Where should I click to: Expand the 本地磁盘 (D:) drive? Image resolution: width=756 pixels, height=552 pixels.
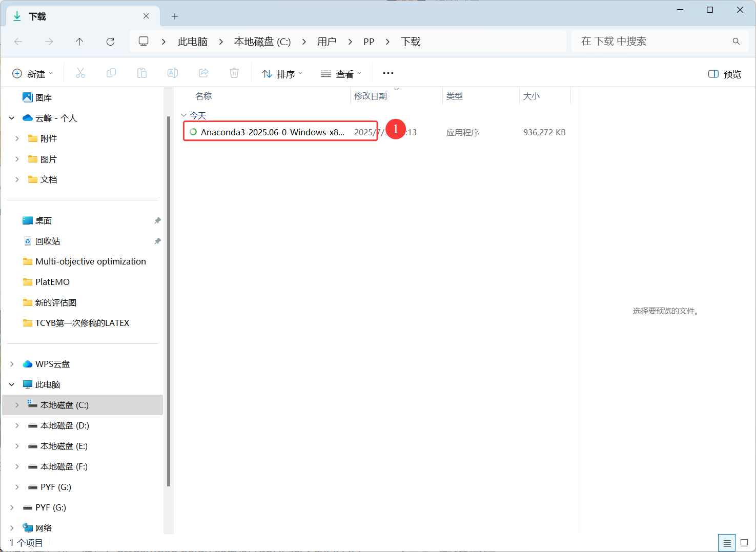[17, 425]
